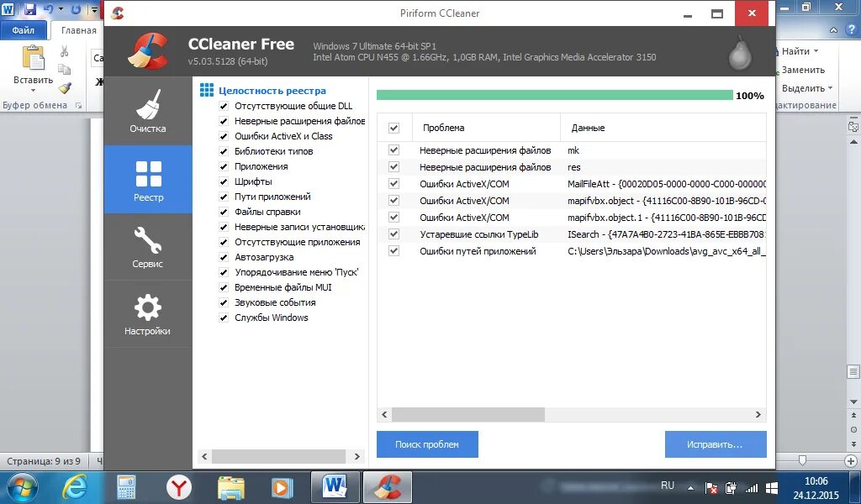
Task: Click the RU language indicator
Action: coord(667,486)
